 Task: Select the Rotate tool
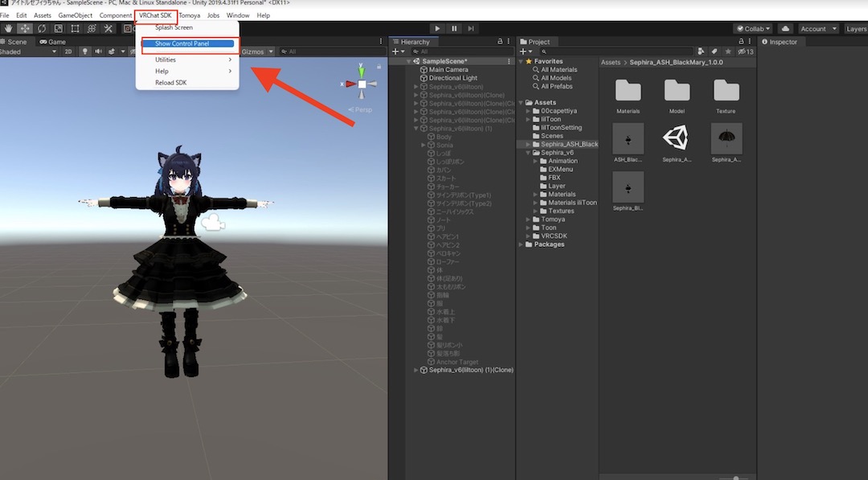(41, 28)
